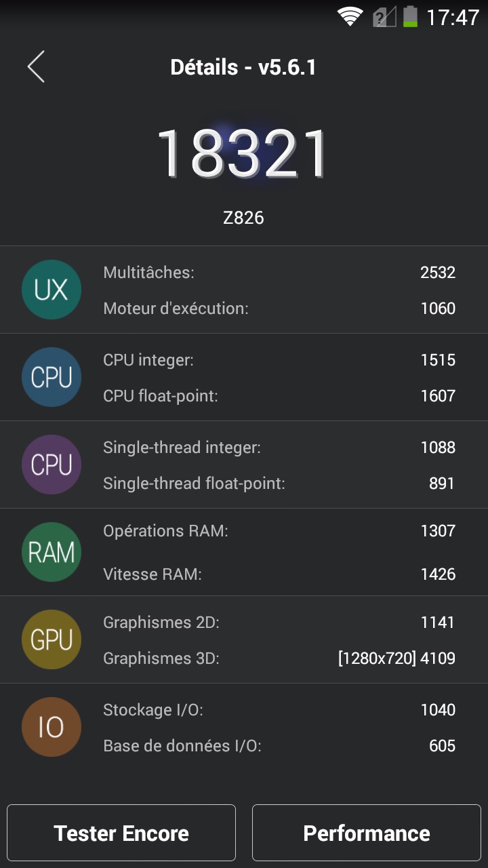Image resolution: width=488 pixels, height=868 pixels.
Task: Tap the brown IO icon
Action: click(52, 727)
